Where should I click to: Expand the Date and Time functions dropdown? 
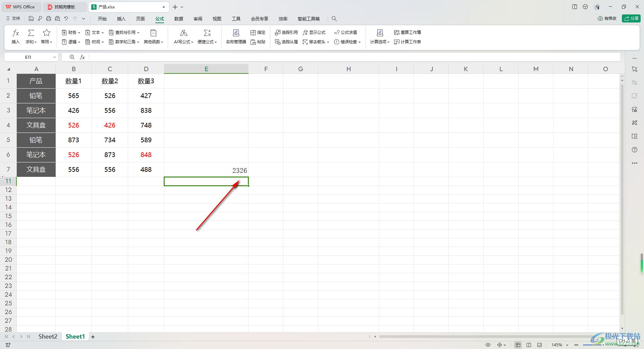tap(95, 42)
